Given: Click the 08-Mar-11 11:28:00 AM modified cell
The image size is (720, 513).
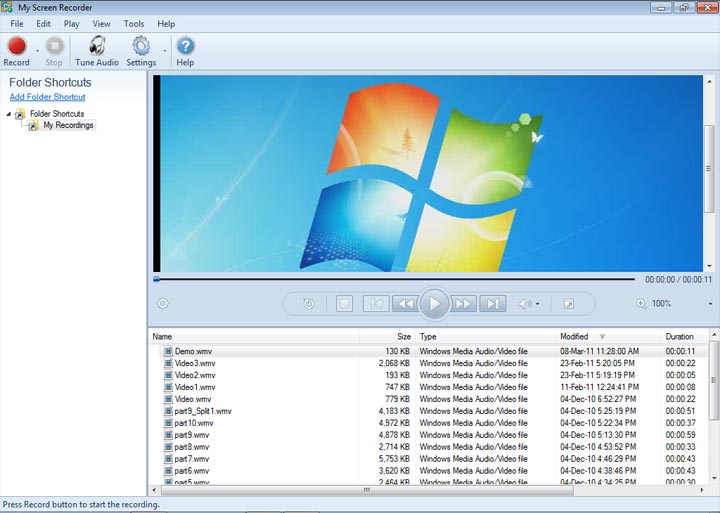Looking at the screenshot, I should (x=599, y=351).
